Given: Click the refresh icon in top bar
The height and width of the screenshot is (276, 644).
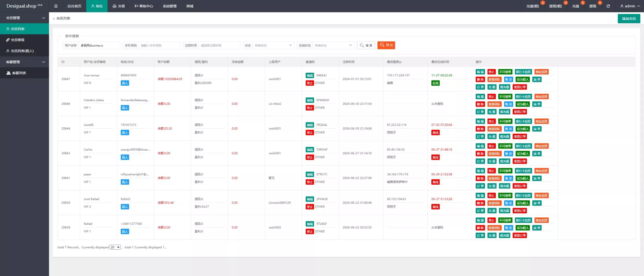Looking at the screenshot, I should (x=608, y=6).
